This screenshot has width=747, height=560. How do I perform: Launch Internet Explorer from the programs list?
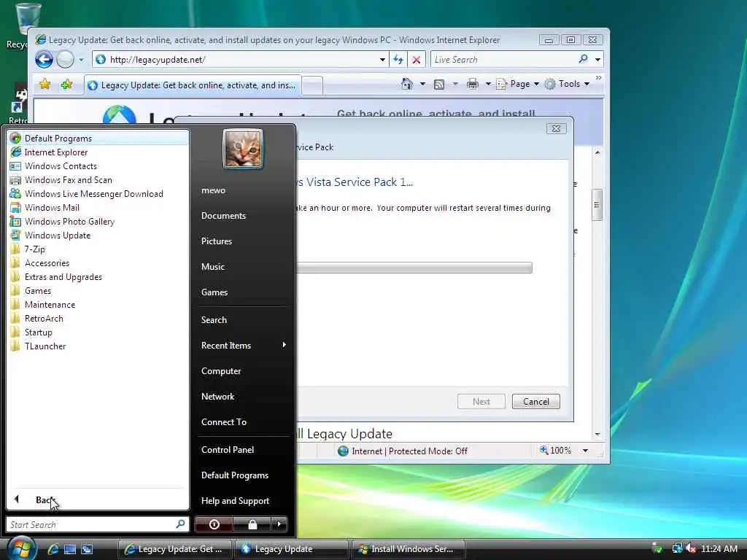click(98, 152)
